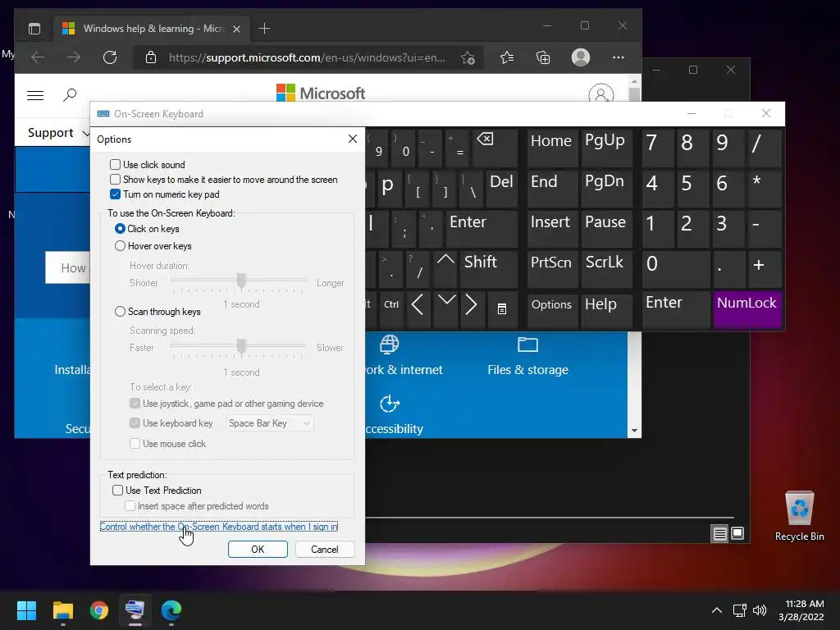The width and height of the screenshot is (840, 630).
Task: Click the network icon in system tray
Action: [x=740, y=610]
